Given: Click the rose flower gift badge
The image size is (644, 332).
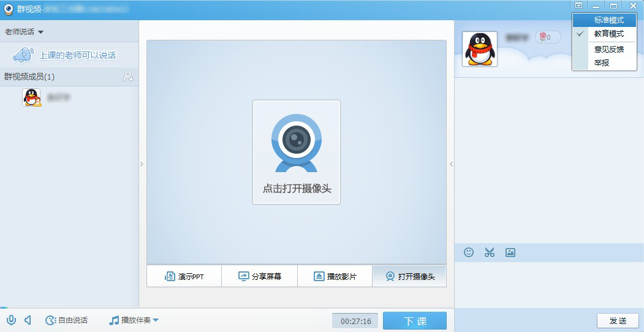Looking at the screenshot, I should tap(548, 37).
